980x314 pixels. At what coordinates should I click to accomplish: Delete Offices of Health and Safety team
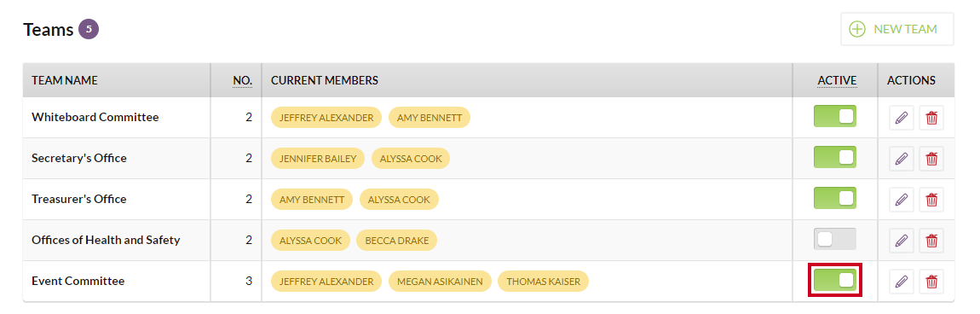pyautogui.click(x=931, y=240)
